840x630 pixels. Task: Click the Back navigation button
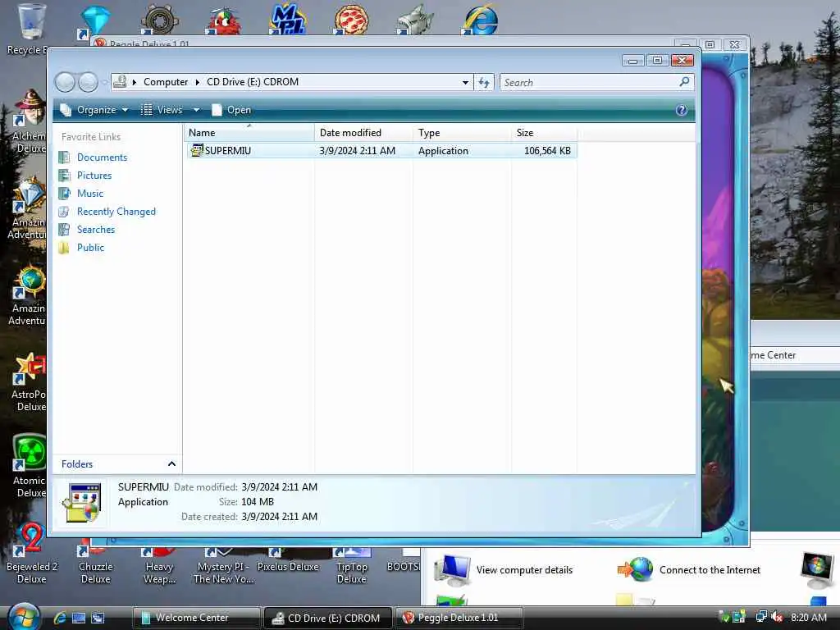66,82
